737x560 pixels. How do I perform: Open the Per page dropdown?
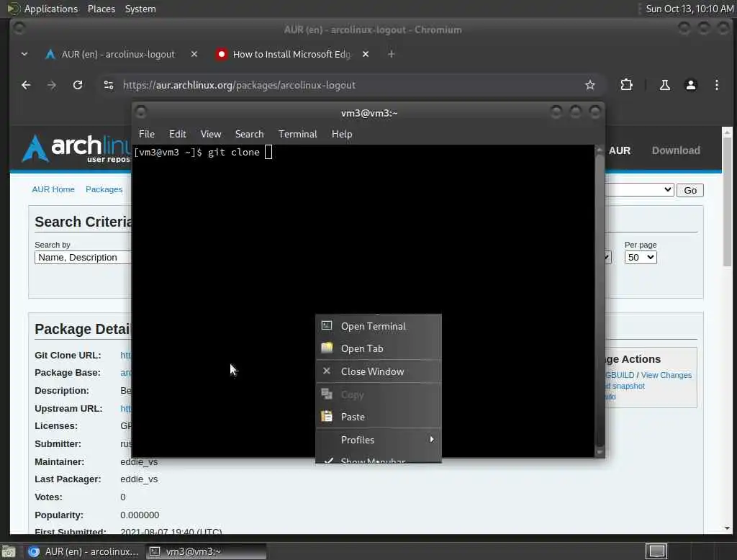pos(640,258)
